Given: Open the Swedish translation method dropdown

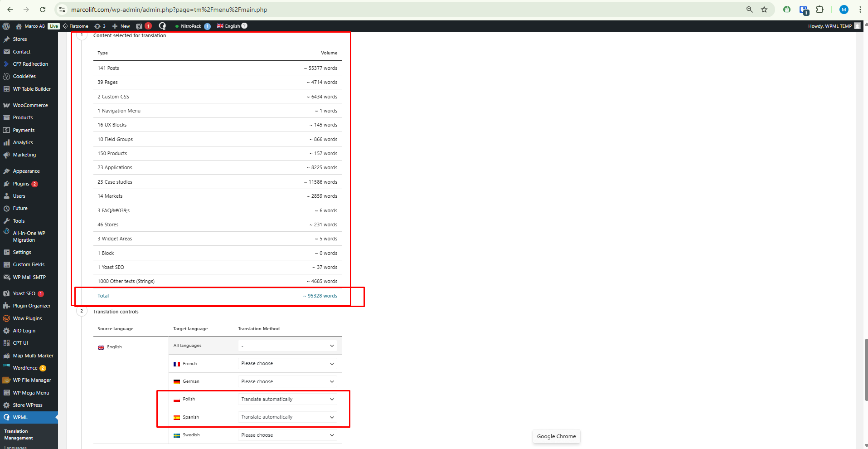Looking at the screenshot, I should click(x=287, y=435).
